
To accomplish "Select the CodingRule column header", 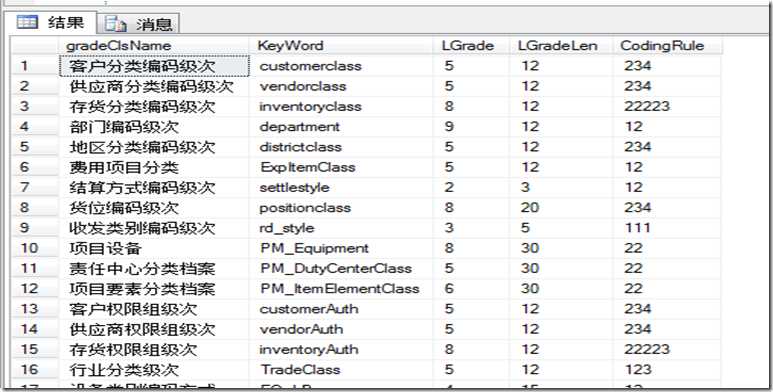I will (668, 46).
